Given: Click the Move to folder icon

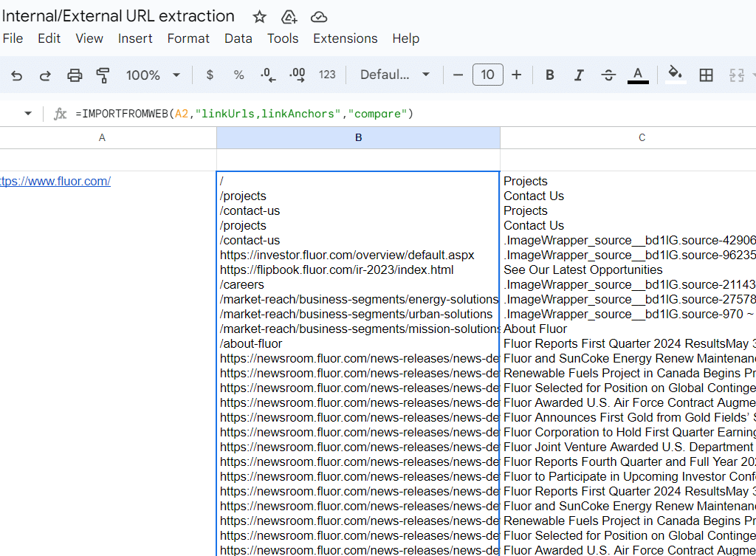Looking at the screenshot, I should tap(289, 17).
